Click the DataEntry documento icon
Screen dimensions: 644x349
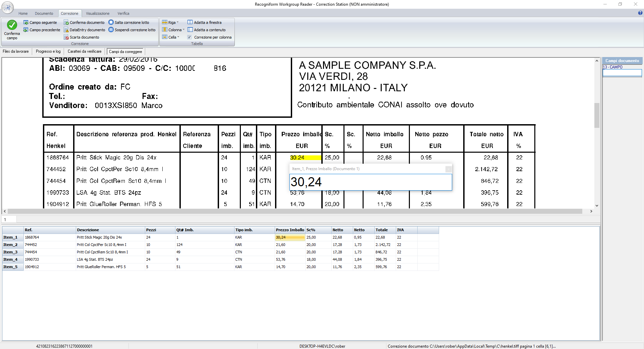coord(66,30)
